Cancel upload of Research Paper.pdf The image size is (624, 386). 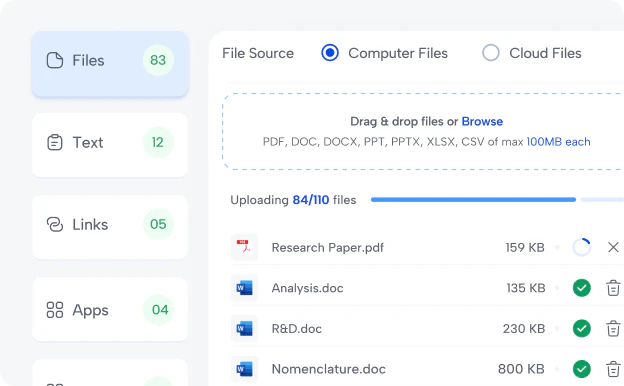(613, 247)
